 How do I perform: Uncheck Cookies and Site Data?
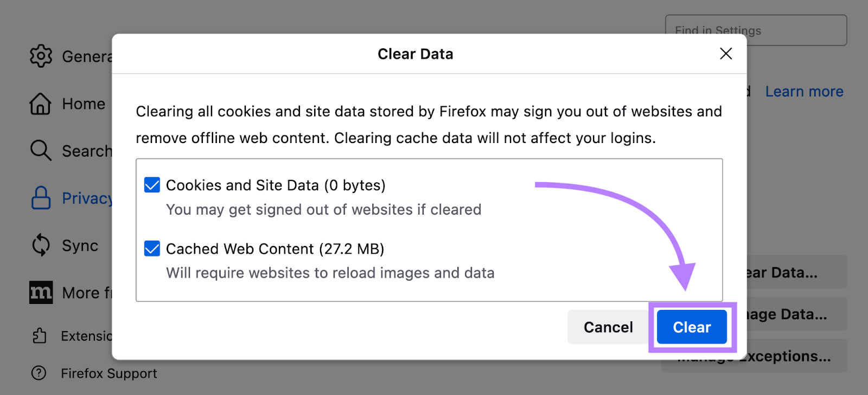coord(151,185)
